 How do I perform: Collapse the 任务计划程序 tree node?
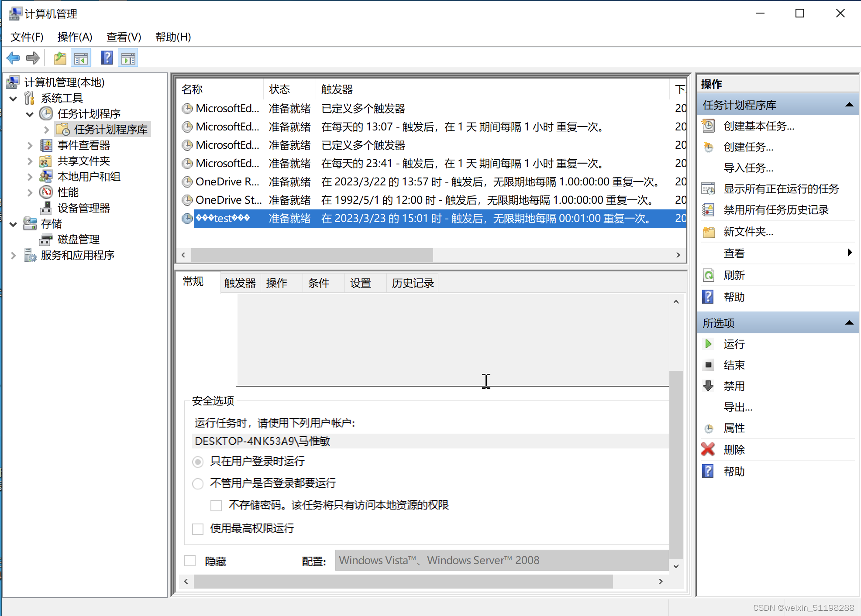[x=30, y=114]
